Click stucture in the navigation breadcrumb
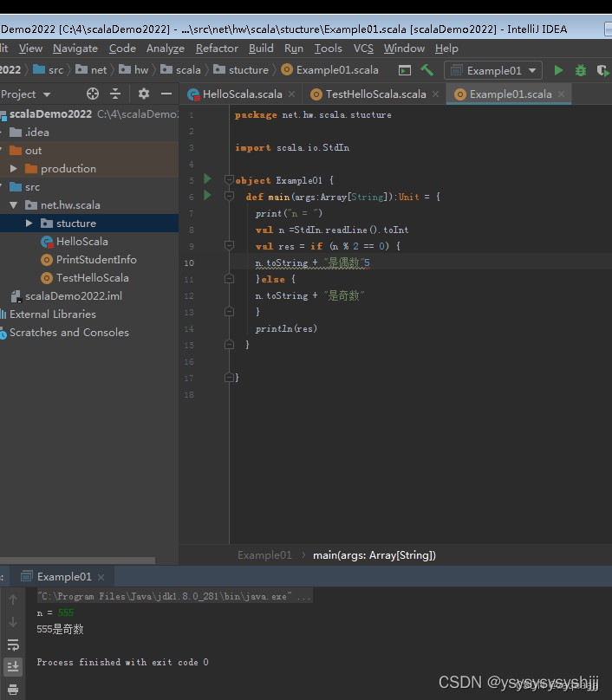 click(x=241, y=70)
